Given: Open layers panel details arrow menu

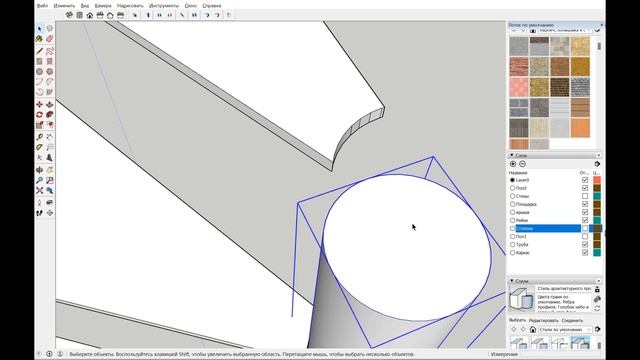Looking at the screenshot, I should (597, 164).
